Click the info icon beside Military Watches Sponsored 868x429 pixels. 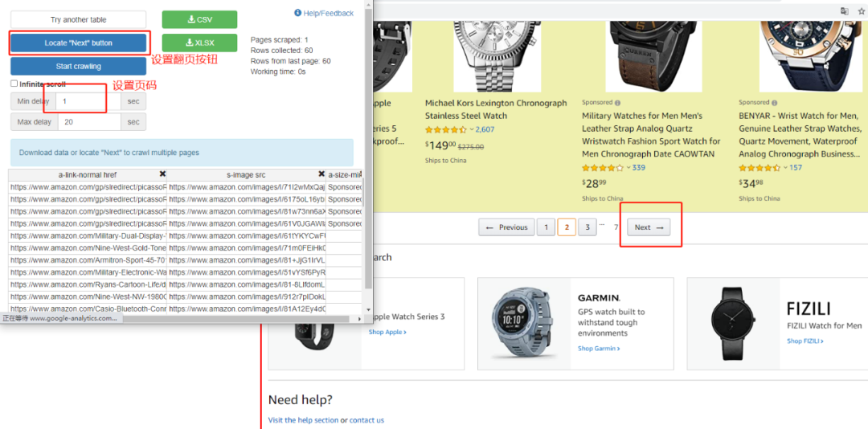[617, 102]
